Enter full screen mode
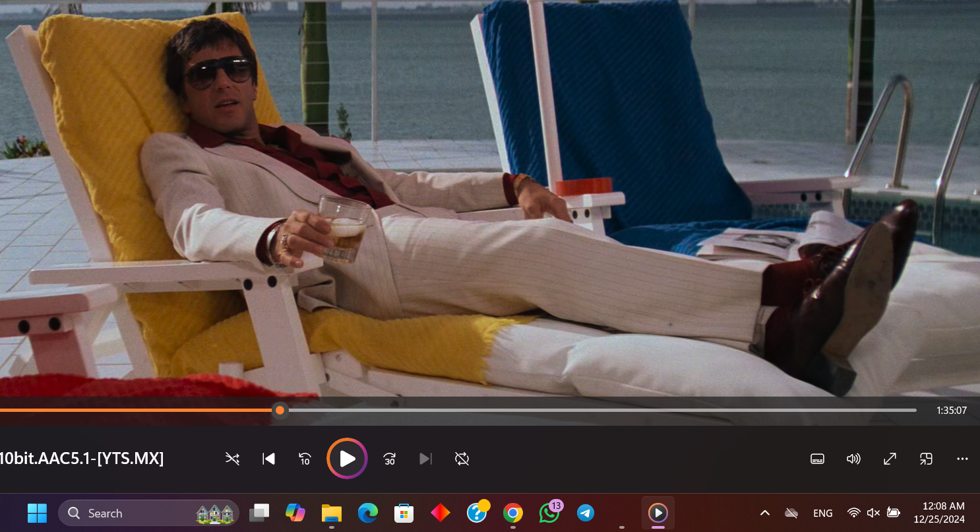The width and height of the screenshot is (980, 532). coord(890,459)
